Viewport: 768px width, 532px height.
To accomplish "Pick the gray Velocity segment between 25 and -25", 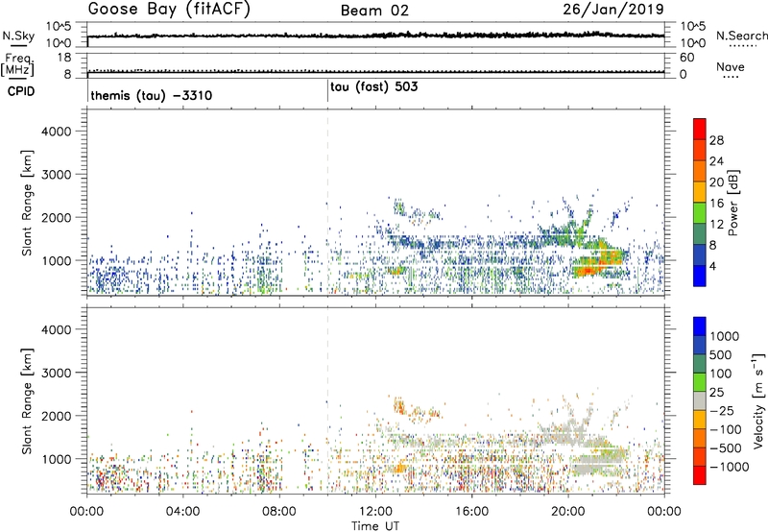I will click(x=700, y=400).
